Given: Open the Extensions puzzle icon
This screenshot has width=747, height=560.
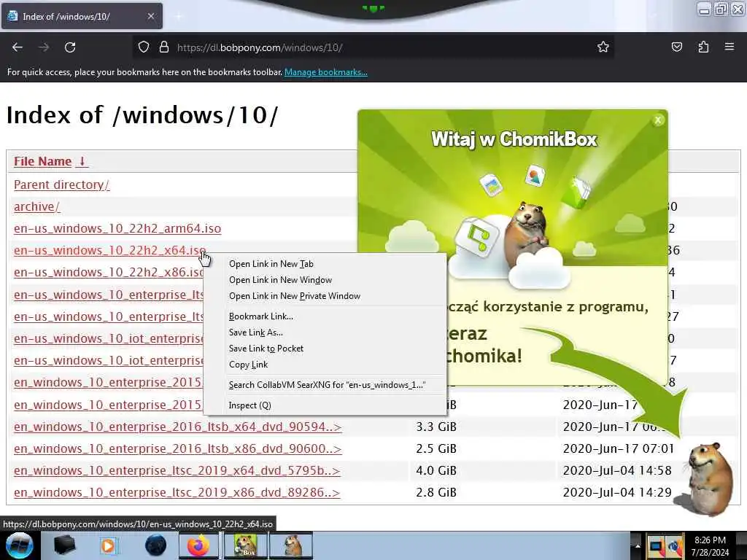Looking at the screenshot, I should click(703, 47).
